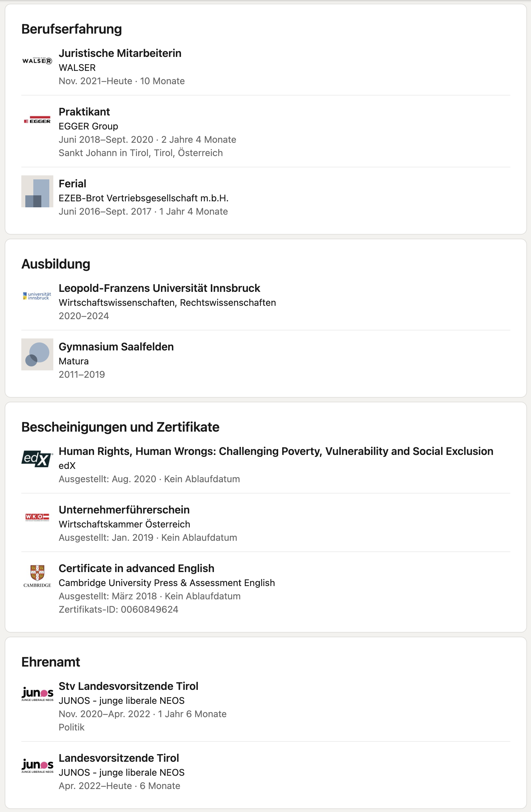This screenshot has height=812, width=531.
Task: Select Leopold-Franzens Universität Innsbruck education entry
Action: [x=160, y=288]
